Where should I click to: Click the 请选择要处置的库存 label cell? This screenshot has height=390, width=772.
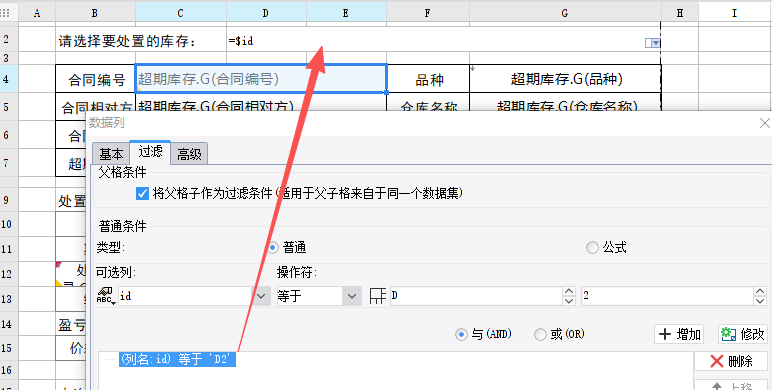click(x=141, y=39)
